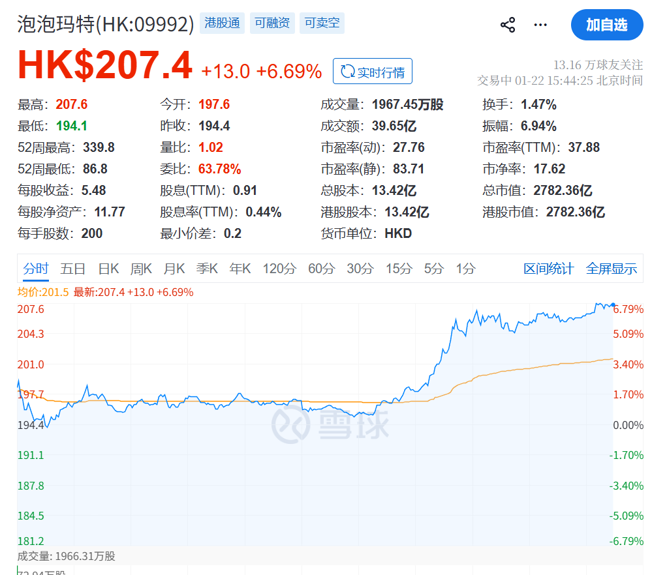Click the 实时行情 refresh button
Screen dimensions: 667x575
coord(372,71)
